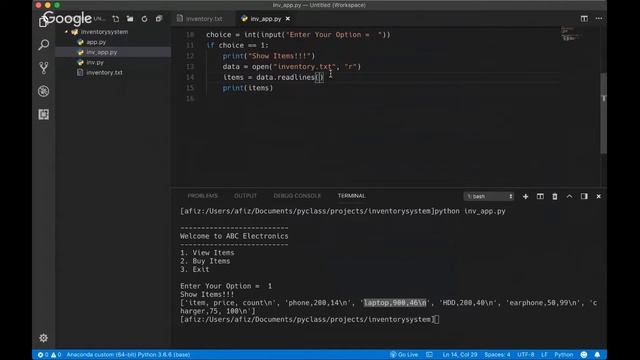The image size is (640, 360).
Task: Open inventory.txt from the file tree
Action: [104, 73]
